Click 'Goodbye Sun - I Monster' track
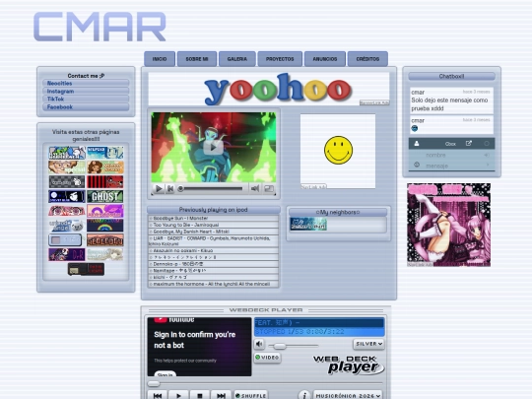The image size is (532, 399). [213, 218]
